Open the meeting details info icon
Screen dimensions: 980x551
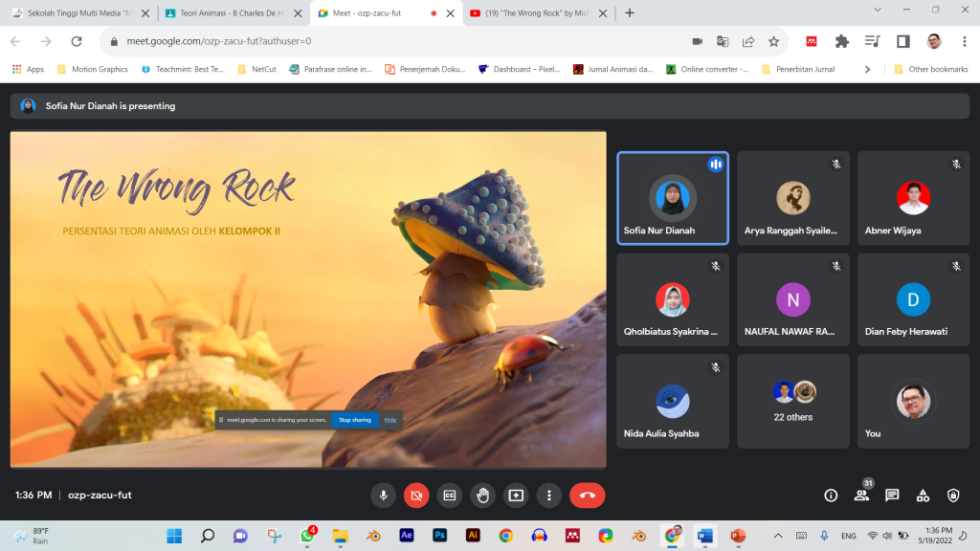(831, 495)
